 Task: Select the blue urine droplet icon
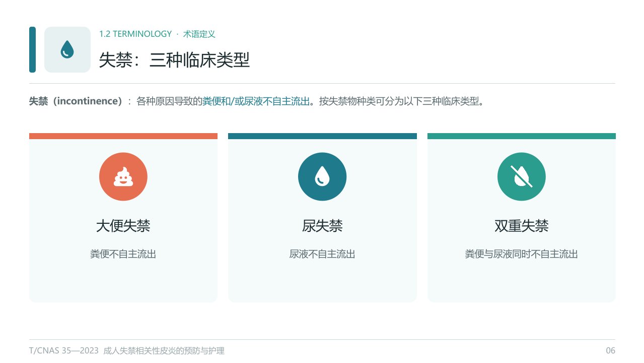[x=322, y=176]
